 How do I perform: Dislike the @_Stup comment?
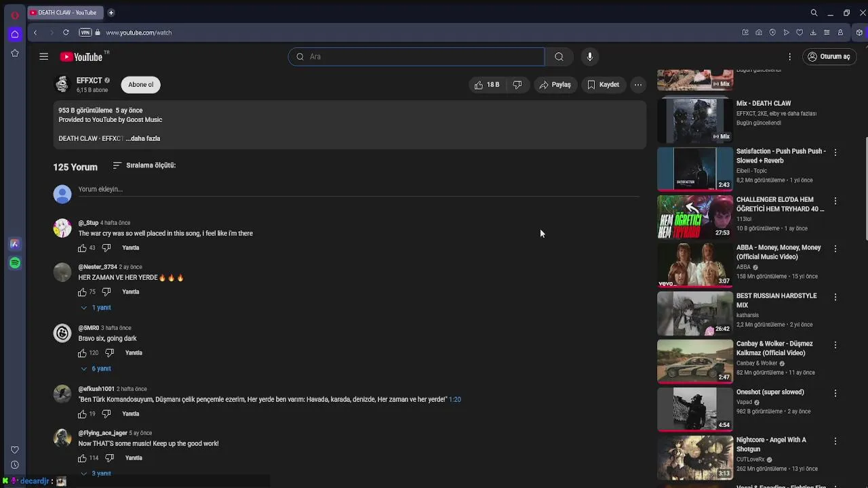(x=106, y=248)
